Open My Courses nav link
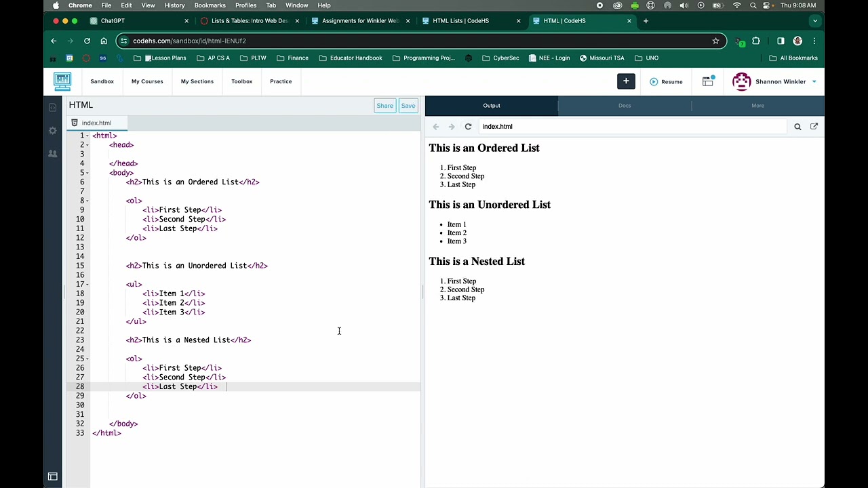The height and width of the screenshot is (488, 868). tap(147, 81)
